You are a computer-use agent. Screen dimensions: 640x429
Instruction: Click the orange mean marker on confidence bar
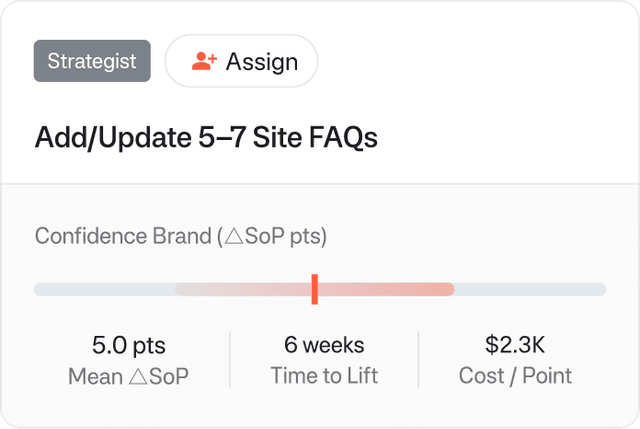pos(314,289)
